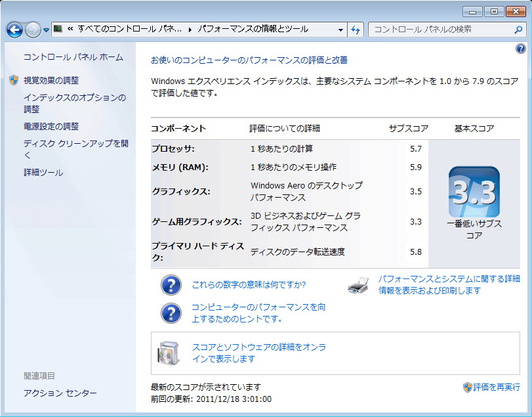Open コントロール パネル ホーム in sidebar
This screenshot has width=532, height=417.
[73, 57]
